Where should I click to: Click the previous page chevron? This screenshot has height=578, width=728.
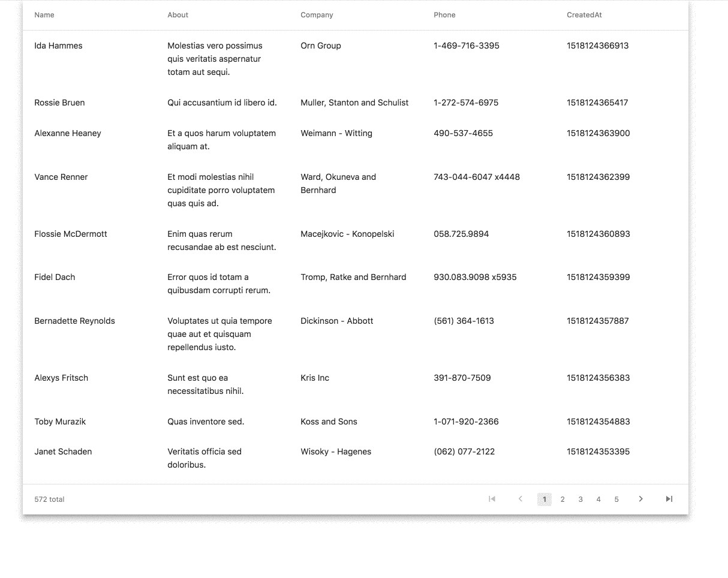[x=521, y=499]
